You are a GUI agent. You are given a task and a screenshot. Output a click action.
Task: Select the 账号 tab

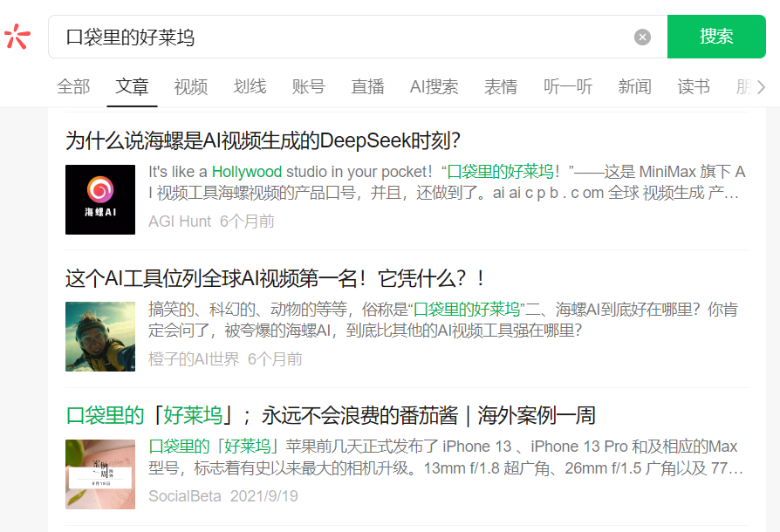tap(308, 87)
